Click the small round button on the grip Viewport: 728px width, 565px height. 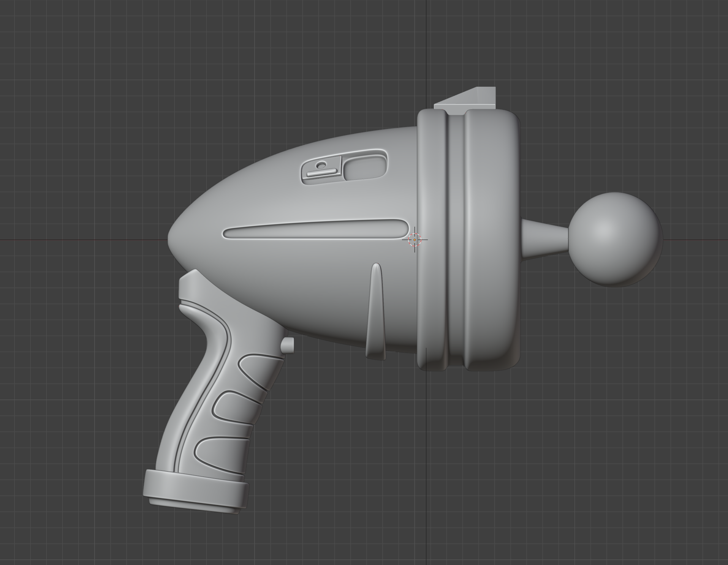[288, 345]
